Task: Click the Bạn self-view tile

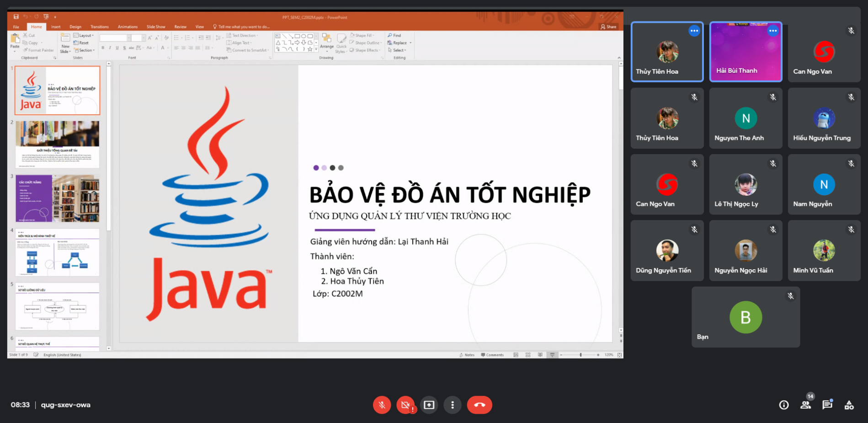Action: (x=746, y=317)
